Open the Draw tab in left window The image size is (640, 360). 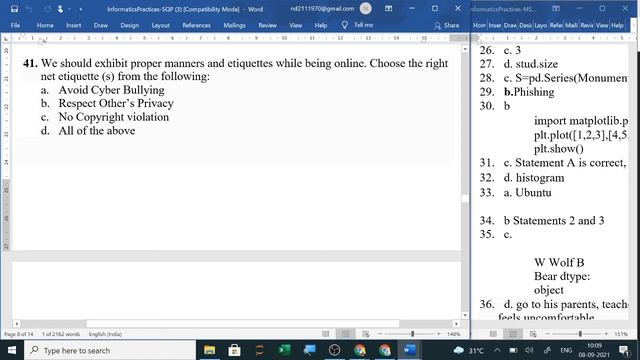click(100, 25)
